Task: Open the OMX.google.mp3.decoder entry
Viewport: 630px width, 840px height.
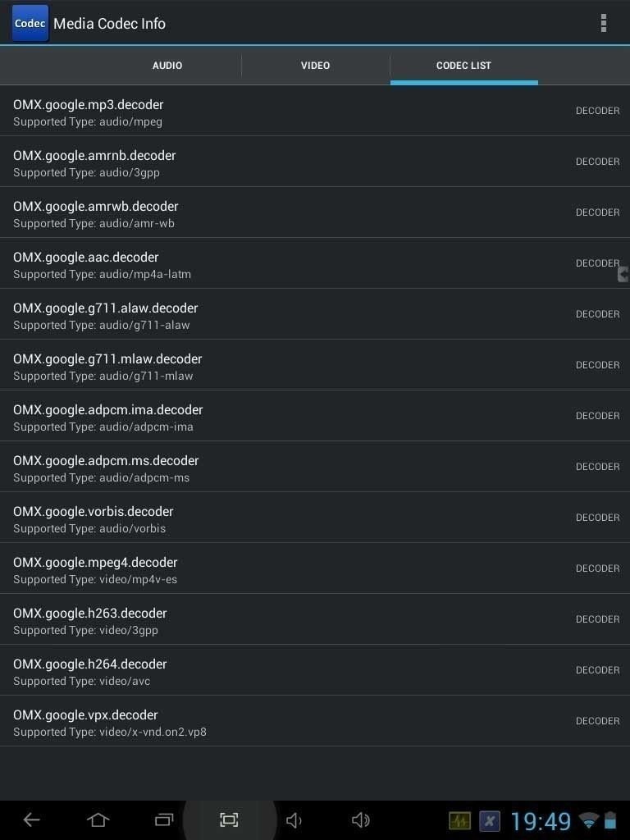Action: pos(315,111)
